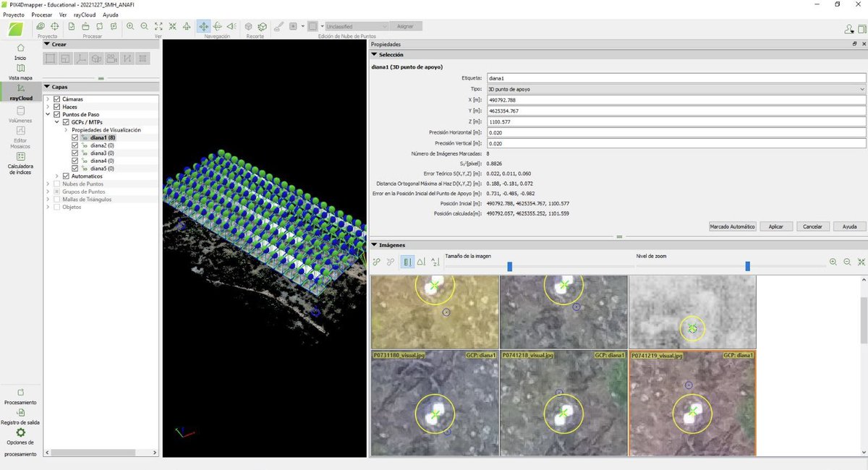Open the rayCloud menu
The width and height of the screenshot is (868, 470).
click(85, 14)
